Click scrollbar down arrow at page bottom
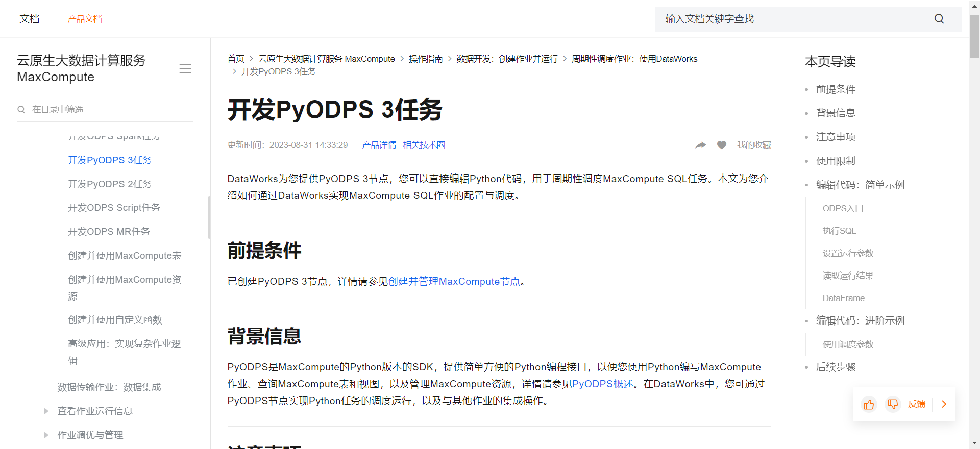Viewport: 980px width, 449px height. click(x=974, y=443)
